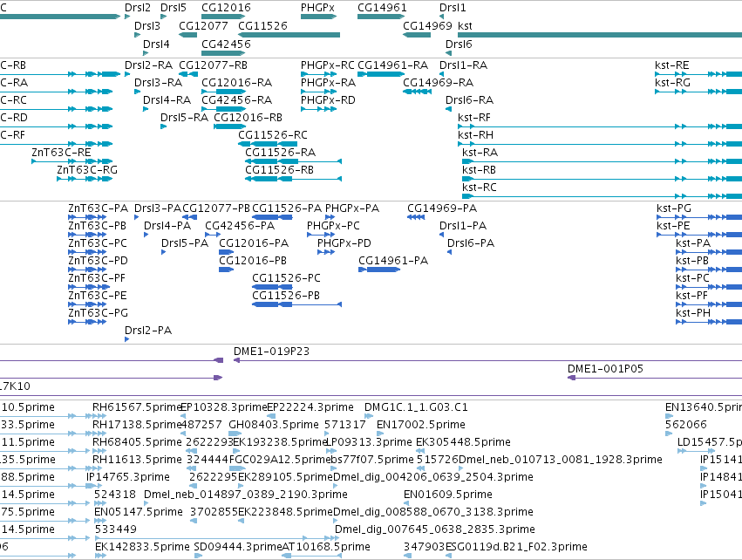Select the Drsl4 gene label
This screenshot has height=560, width=742.
(x=156, y=44)
